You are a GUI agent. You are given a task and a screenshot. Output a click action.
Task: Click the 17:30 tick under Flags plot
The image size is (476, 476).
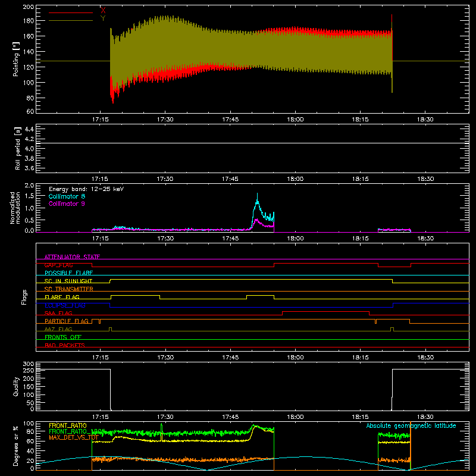[165, 358]
